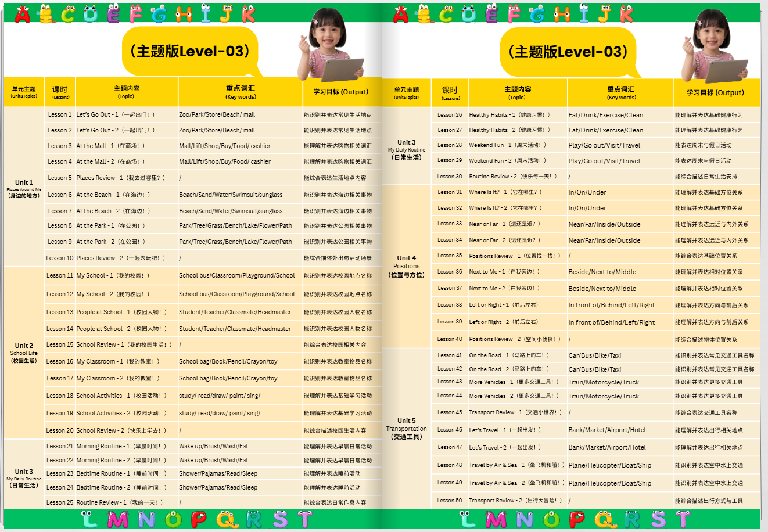768x532 pixels.
Task: Click the green crocodile letter Q on right page
Action: [605, 519]
